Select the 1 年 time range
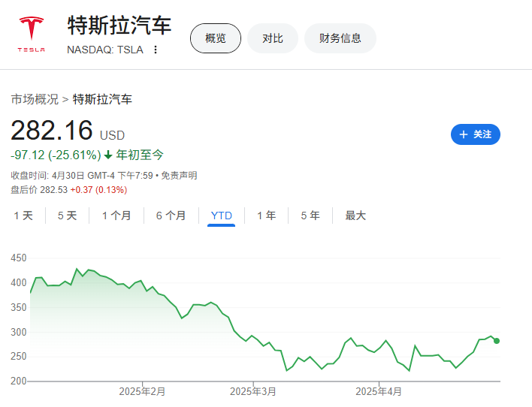This screenshot has height=407, width=532. 266,216
